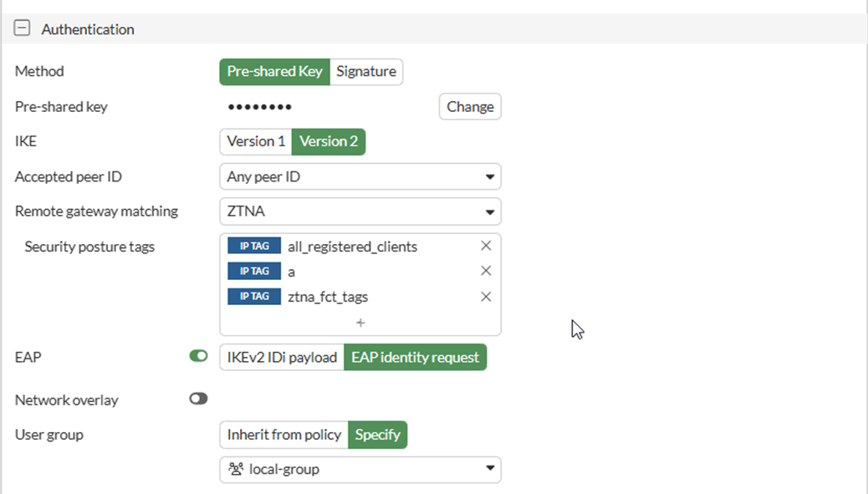
Task: Switch IKE to Version 1
Action: [x=255, y=141]
